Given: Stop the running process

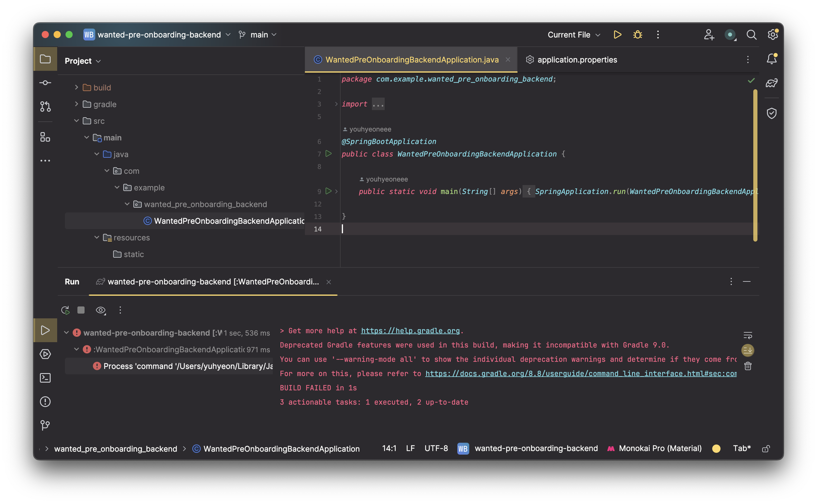Looking at the screenshot, I should pos(81,310).
